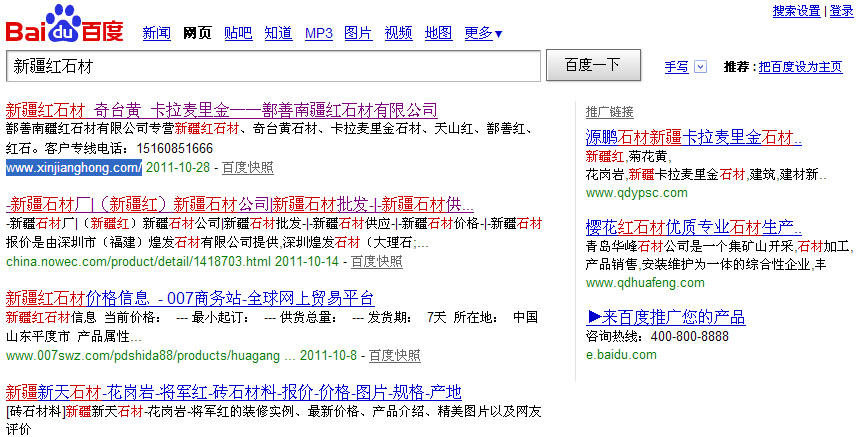The image size is (858, 437).
Task: Open 百度快照 for the china.nowec.com result
Action: (377, 261)
